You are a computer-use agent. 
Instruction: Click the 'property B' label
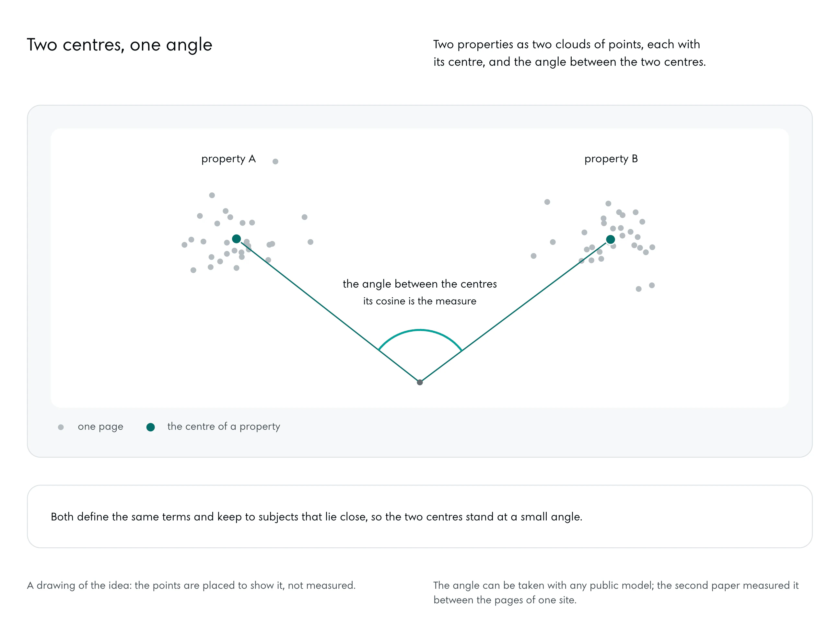pyautogui.click(x=611, y=159)
